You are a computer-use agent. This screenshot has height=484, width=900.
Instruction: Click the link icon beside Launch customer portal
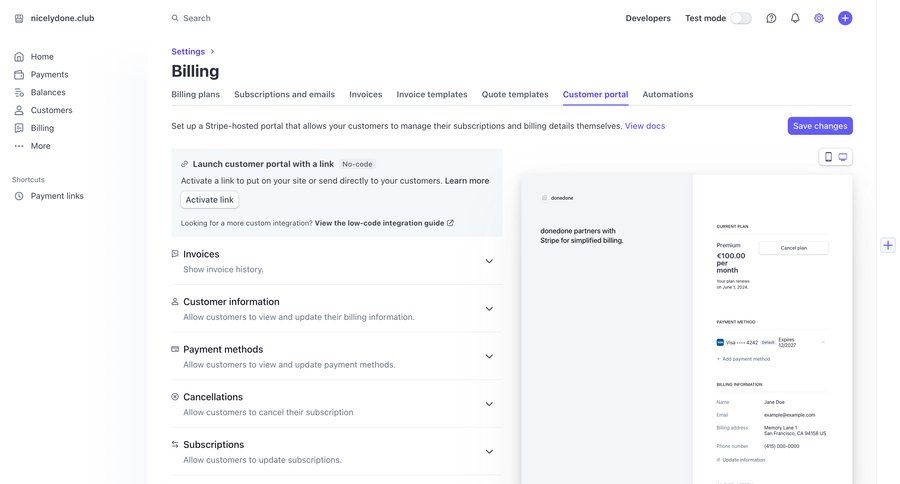[184, 164]
